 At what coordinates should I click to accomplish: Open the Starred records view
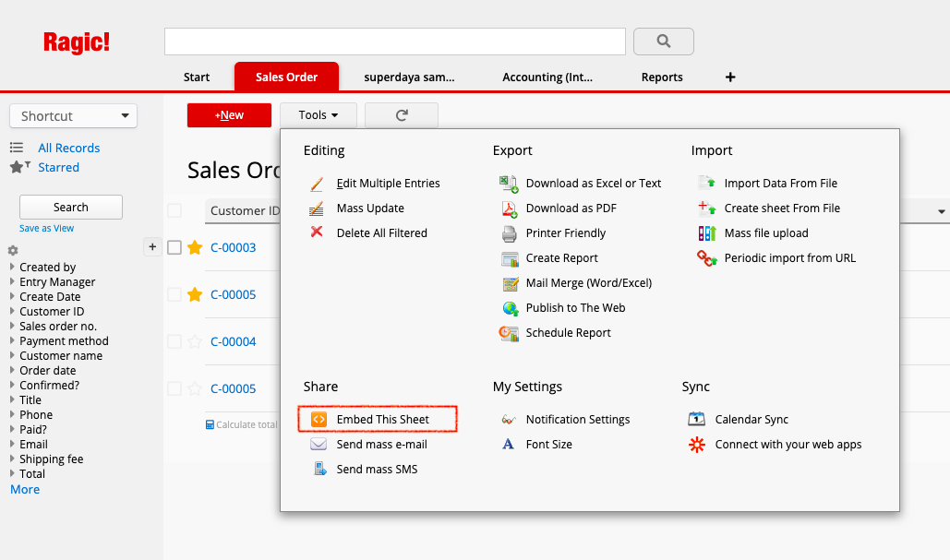point(58,167)
